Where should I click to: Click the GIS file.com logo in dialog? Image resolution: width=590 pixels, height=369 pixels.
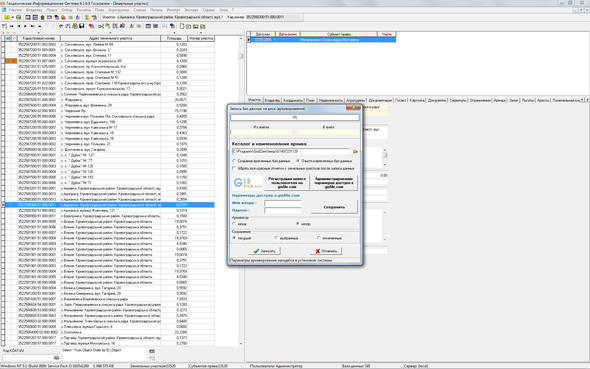pos(248,183)
